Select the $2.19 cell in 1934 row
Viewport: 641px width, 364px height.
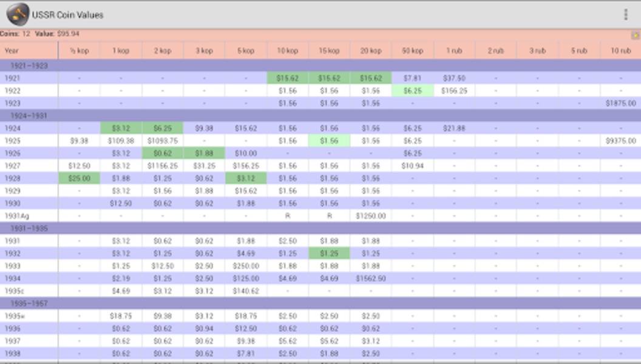coord(121,278)
